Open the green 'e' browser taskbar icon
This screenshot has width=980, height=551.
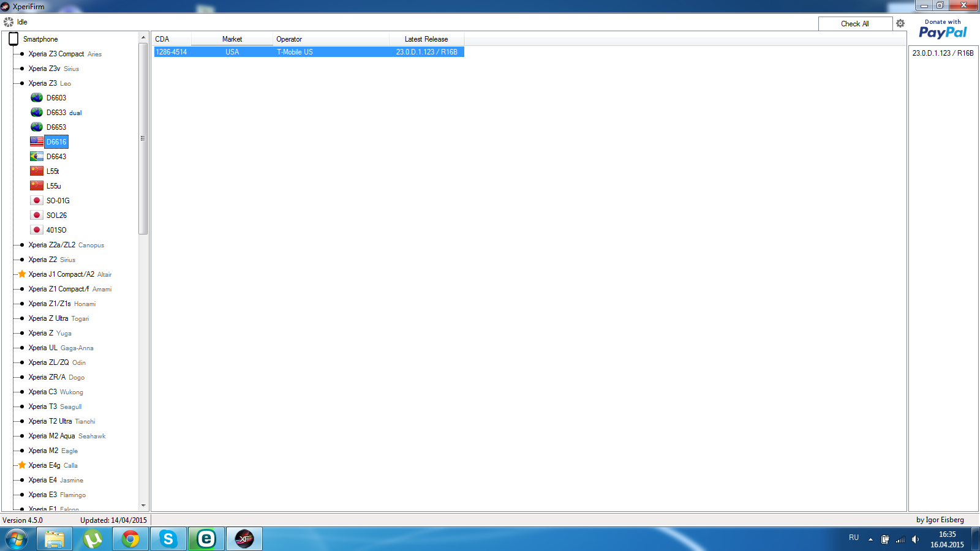tap(206, 539)
